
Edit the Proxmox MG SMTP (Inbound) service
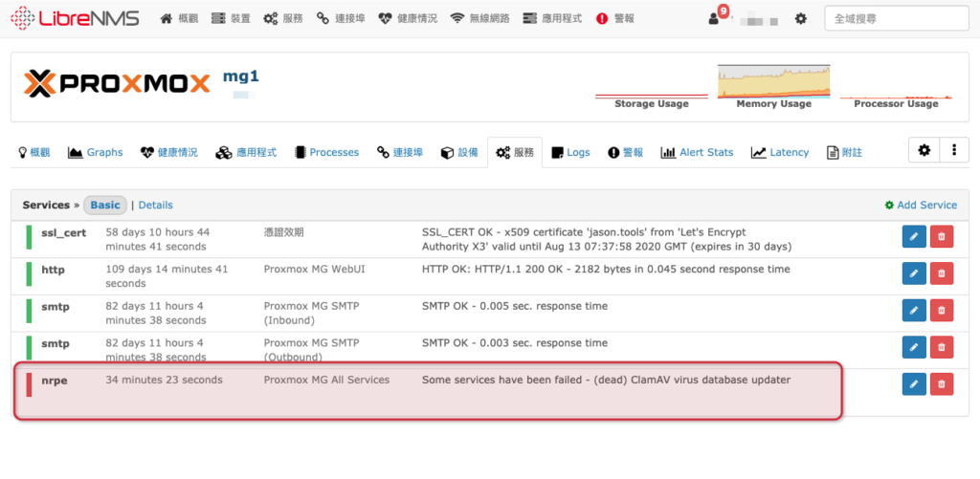pos(914,311)
